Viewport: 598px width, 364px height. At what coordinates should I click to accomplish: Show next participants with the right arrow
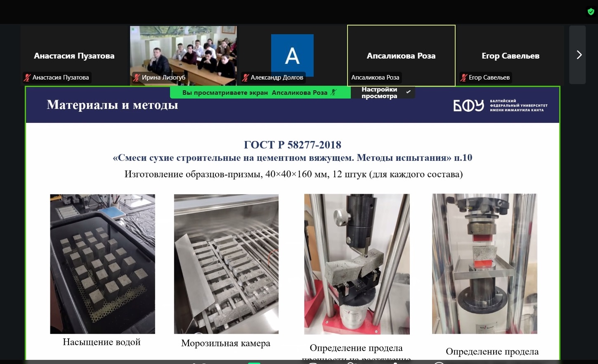coord(579,55)
